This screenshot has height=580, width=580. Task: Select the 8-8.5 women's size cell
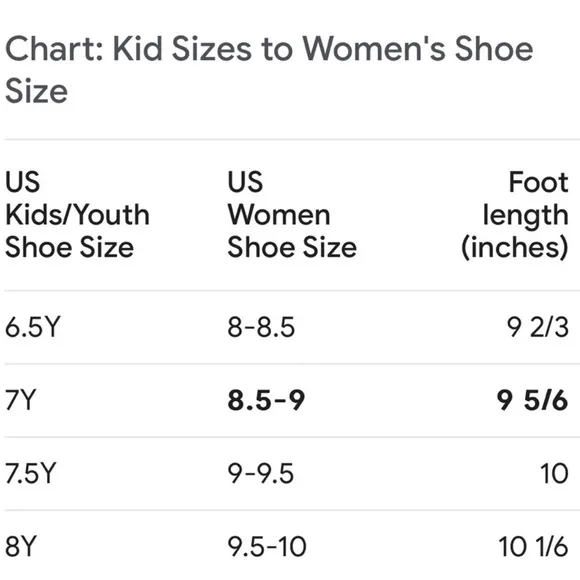point(261,327)
